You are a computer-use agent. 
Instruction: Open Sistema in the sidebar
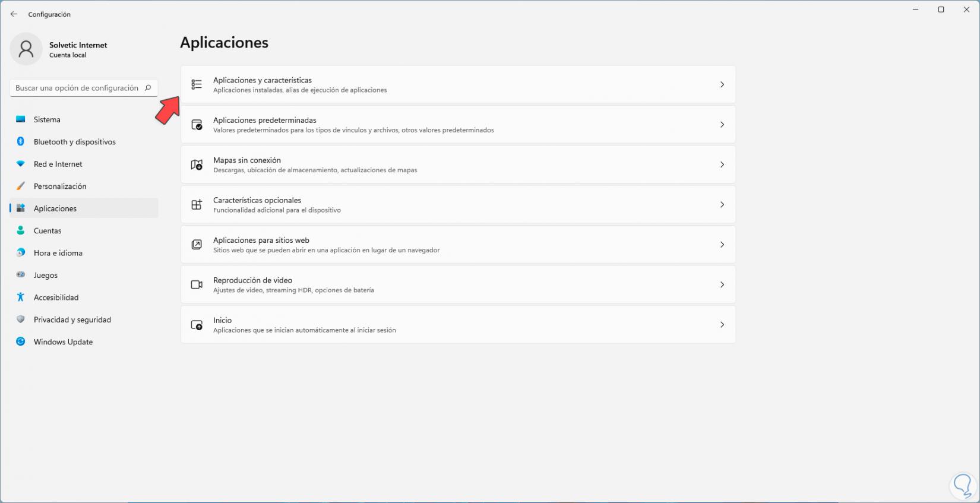point(47,120)
